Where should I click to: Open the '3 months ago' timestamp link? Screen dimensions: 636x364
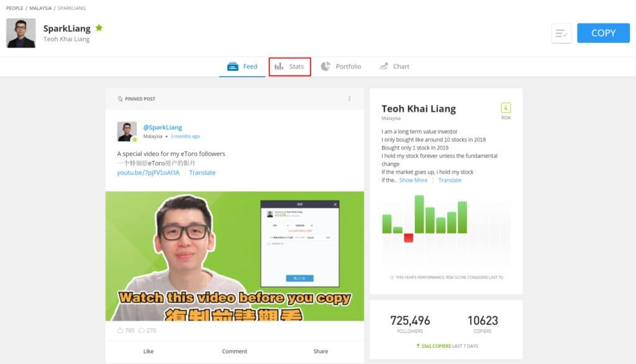click(x=185, y=137)
